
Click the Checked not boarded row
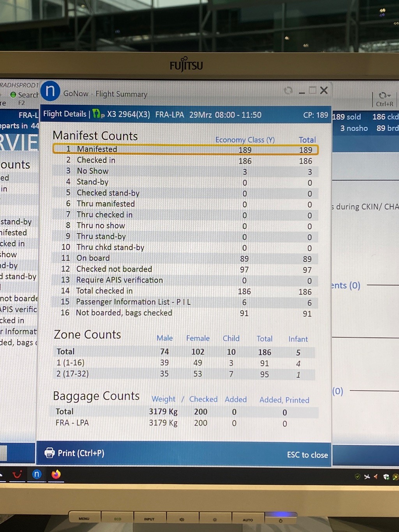pyautogui.click(x=185, y=269)
